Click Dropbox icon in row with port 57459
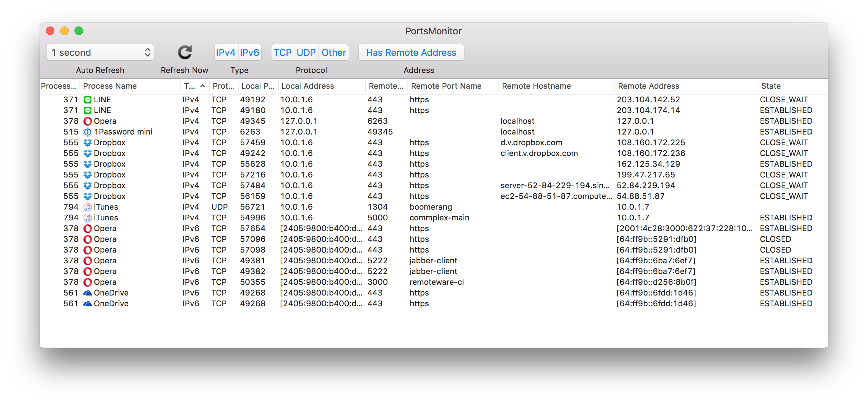 click(88, 143)
